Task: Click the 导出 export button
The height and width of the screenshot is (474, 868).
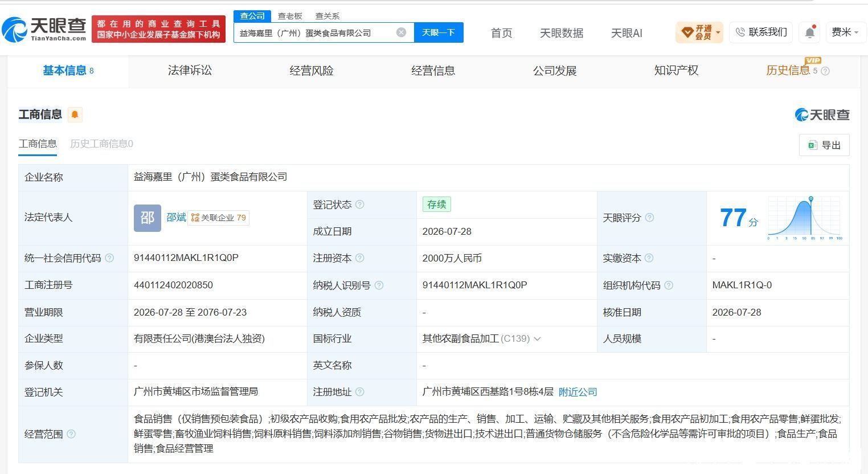Action: (824, 145)
